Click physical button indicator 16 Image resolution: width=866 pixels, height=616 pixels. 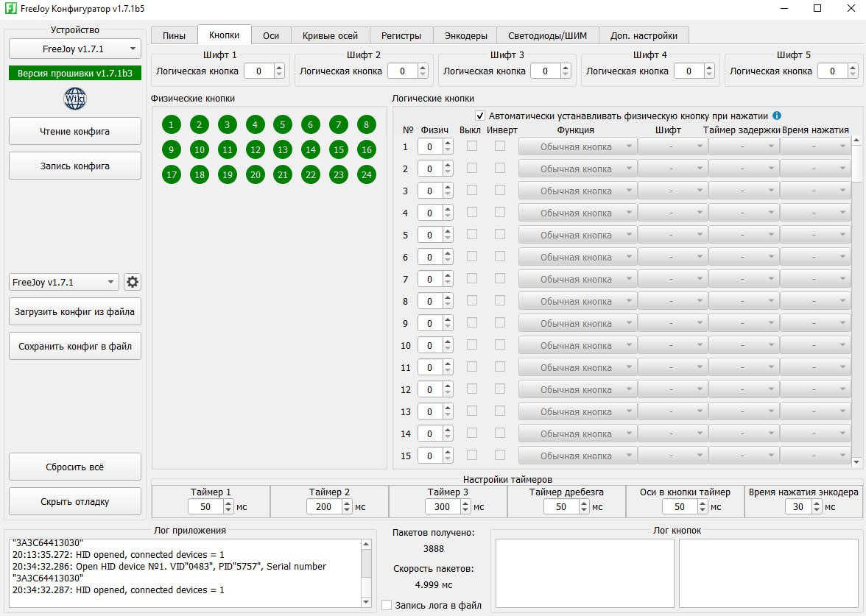pyautogui.click(x=366, y=149)
